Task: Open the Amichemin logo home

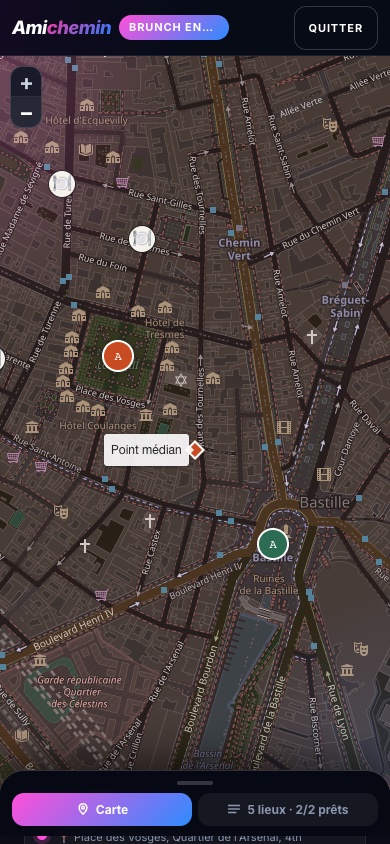Action: (x=61, y=28)
